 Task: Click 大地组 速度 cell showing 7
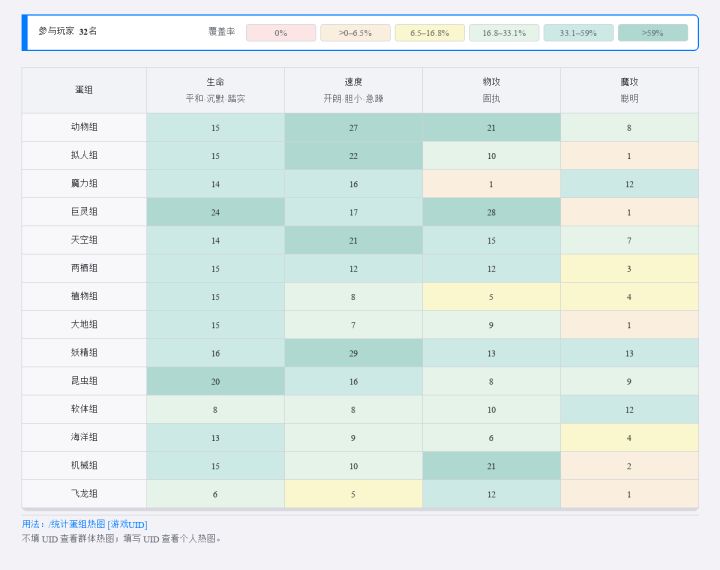tap(353, 325)
